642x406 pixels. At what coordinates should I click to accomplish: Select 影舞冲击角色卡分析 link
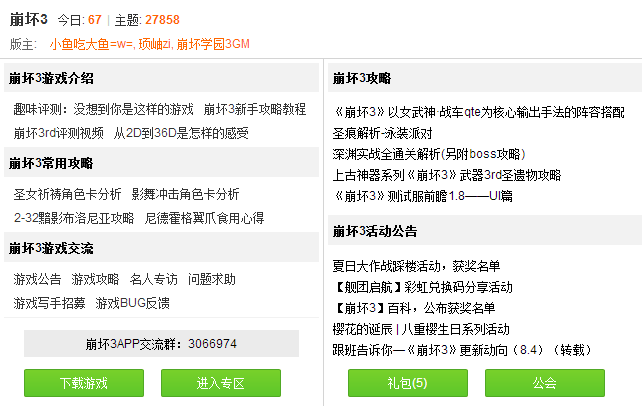click(x=185, y=194)
